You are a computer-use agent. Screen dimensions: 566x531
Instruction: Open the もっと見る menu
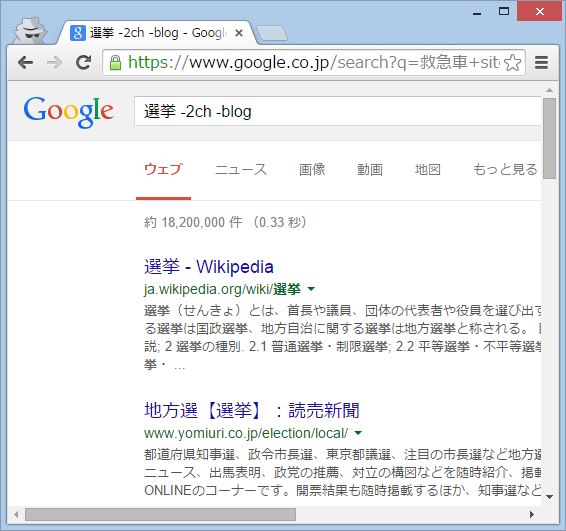click(x=505, y=169)
